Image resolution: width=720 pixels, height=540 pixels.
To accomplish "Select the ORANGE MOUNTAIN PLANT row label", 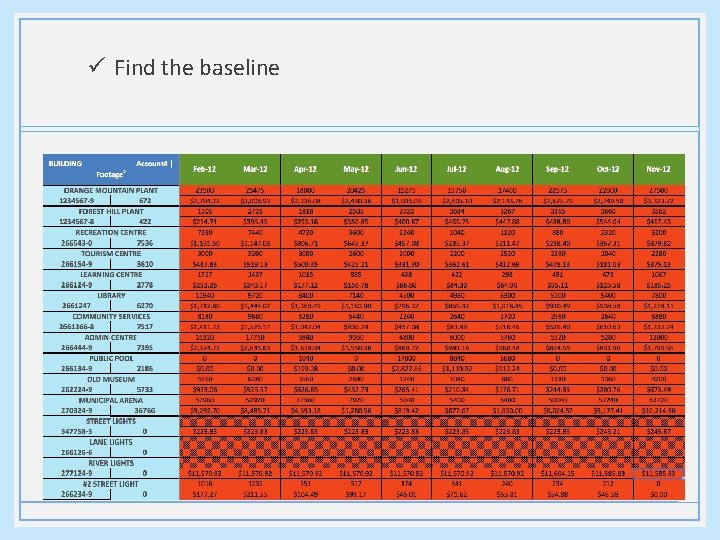I will pyautogui.click(x=111, y=190).
